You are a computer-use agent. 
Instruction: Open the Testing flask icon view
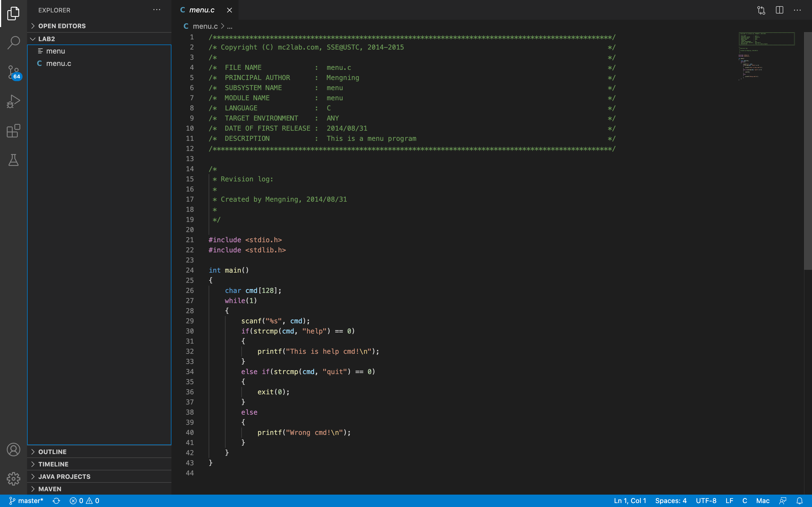(x=14, y=160)
